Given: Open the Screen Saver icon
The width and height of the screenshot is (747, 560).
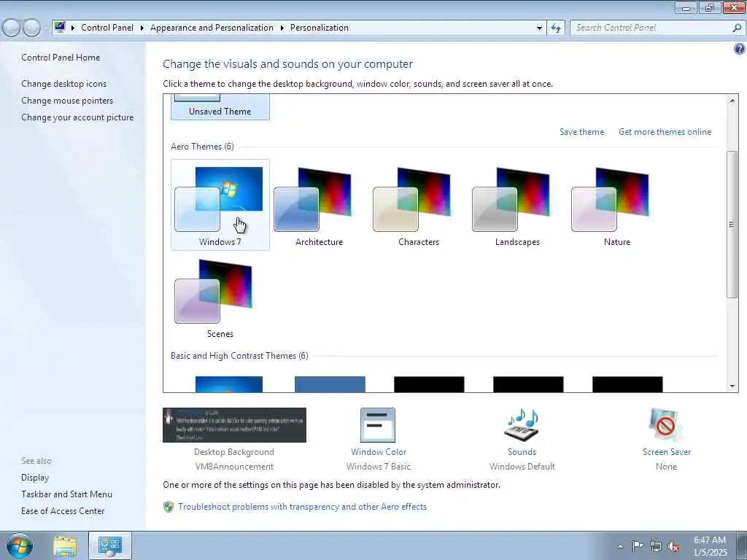Looking at the screenshot, I should coord(666,425).
